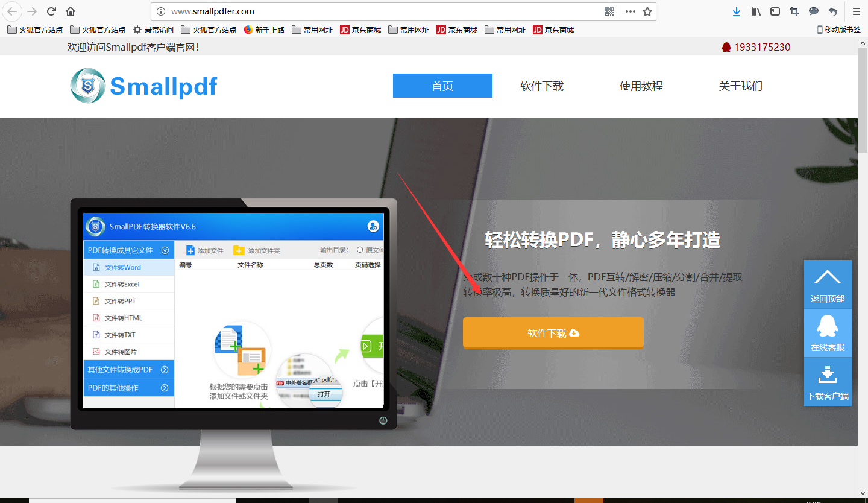Click the 下载客户端 floating button
The image size is (868, 503).
pyautogui.click(x=828, y=382)
